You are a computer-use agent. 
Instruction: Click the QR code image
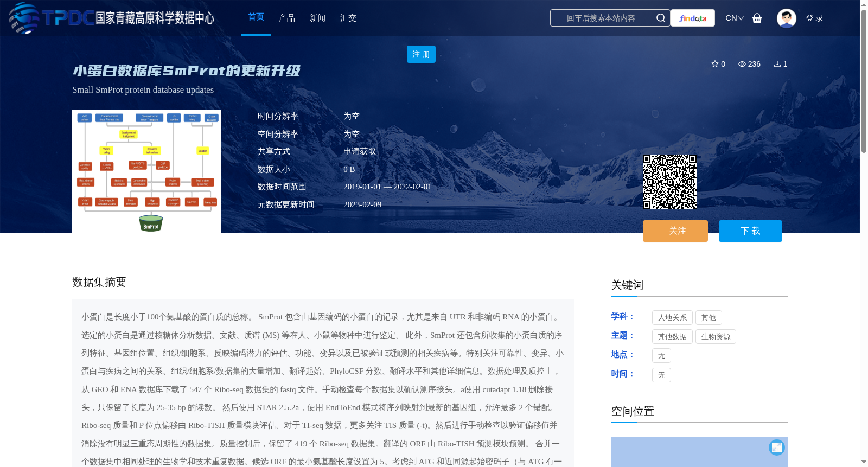click(670, 182)
